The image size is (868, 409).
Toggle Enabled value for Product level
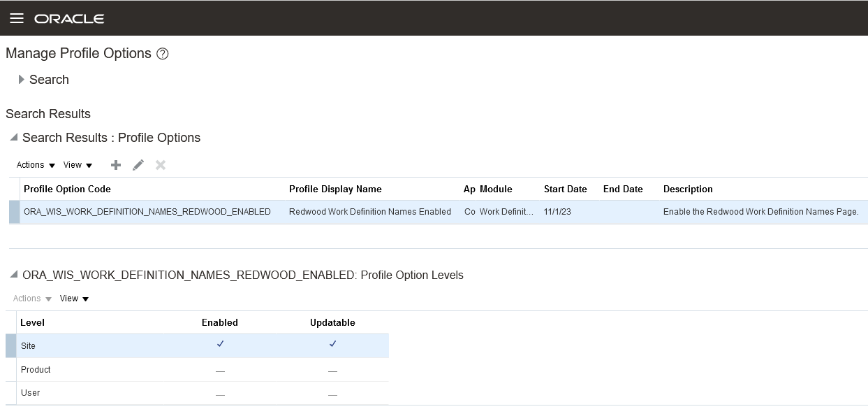point(220,371)
